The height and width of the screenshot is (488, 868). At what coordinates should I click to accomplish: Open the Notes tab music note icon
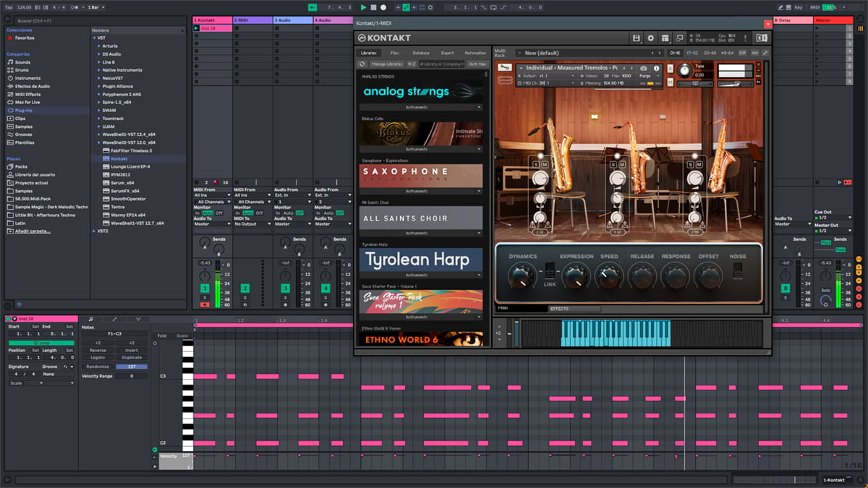pyautogui.click(x=90, y=319)
